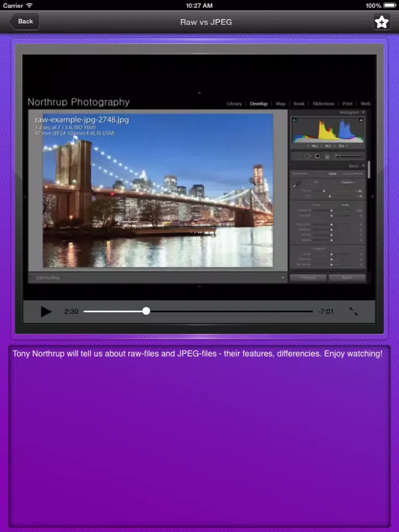Add video to favorites with star icon
Image resolution: width=399 pixels, height=532 pixels.
381,22
